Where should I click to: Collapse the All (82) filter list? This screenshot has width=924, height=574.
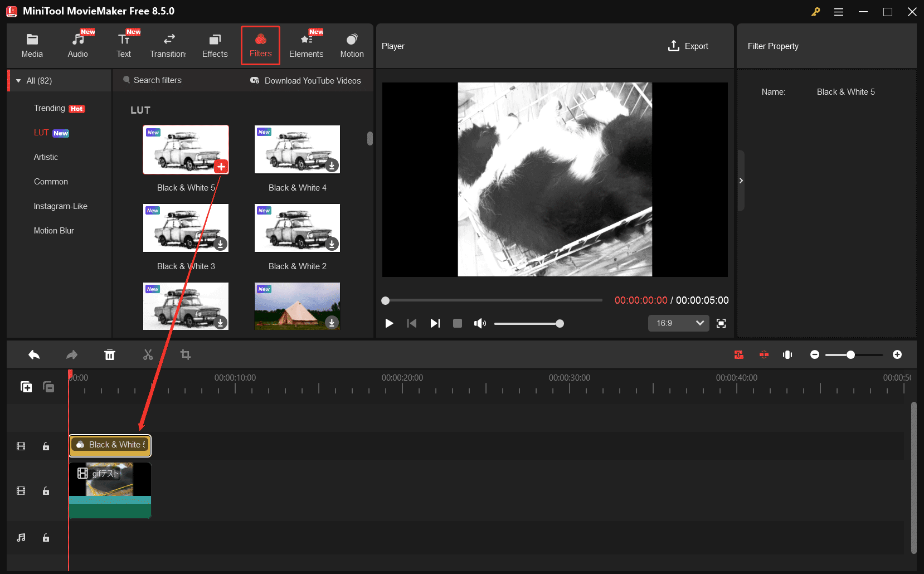(18, 80)
